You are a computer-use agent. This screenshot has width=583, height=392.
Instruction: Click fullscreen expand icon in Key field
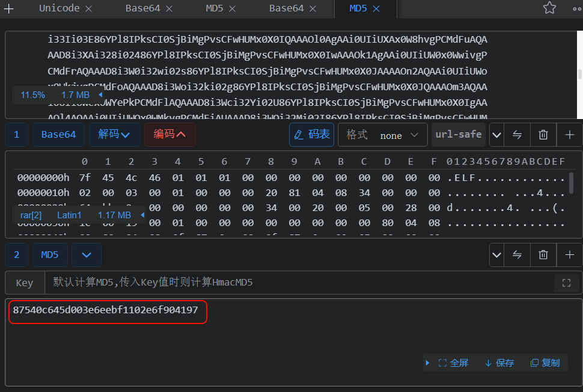(566, 283)
